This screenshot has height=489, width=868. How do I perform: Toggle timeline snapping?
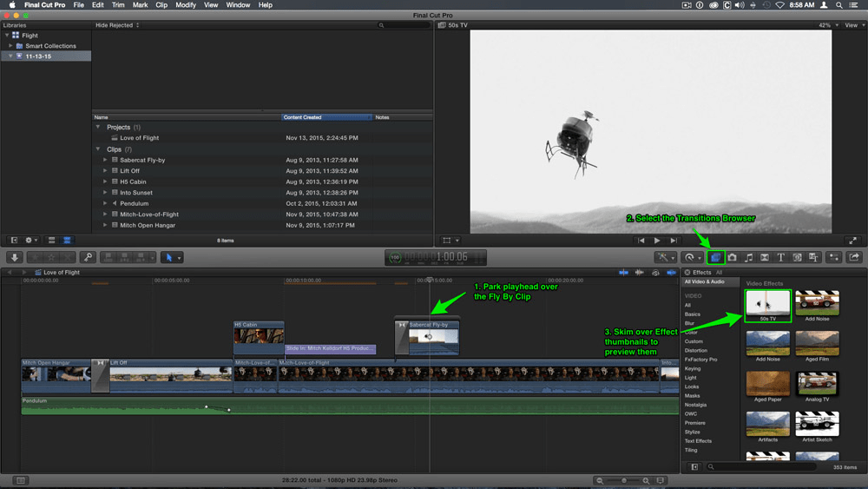671,273
